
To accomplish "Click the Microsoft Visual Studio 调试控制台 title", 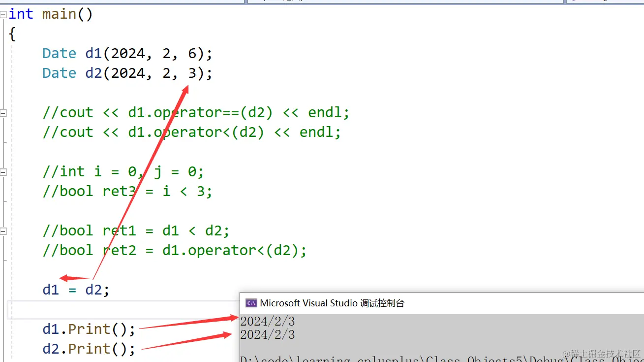I will [332, 303].
